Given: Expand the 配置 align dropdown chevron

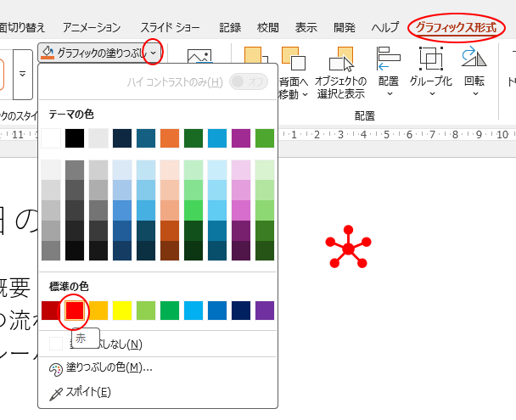Looking at the screenshot, I should click(x=390, y=94).
